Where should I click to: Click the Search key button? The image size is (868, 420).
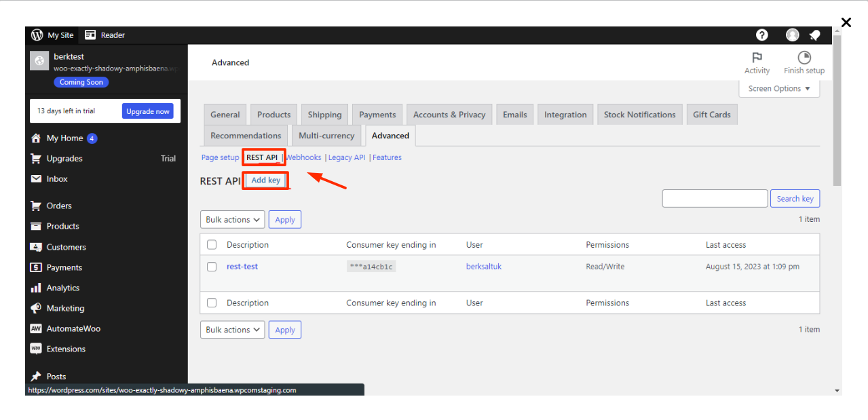click(795, 199)
